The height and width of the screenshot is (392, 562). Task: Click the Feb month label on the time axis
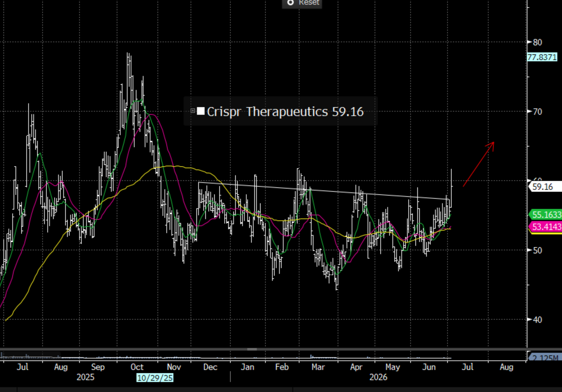(x=282, y=367)
